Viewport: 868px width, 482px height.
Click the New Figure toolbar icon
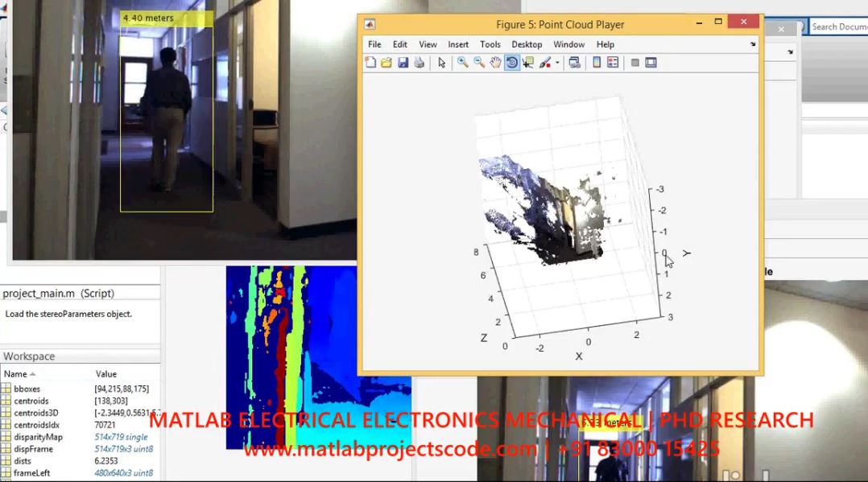tap(370, 63)
